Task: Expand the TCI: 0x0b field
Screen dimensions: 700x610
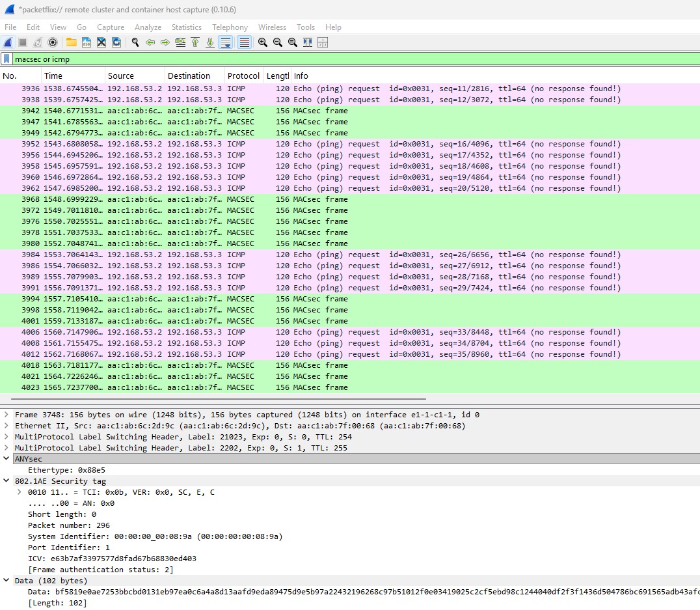Action: (x=20, y=492)
